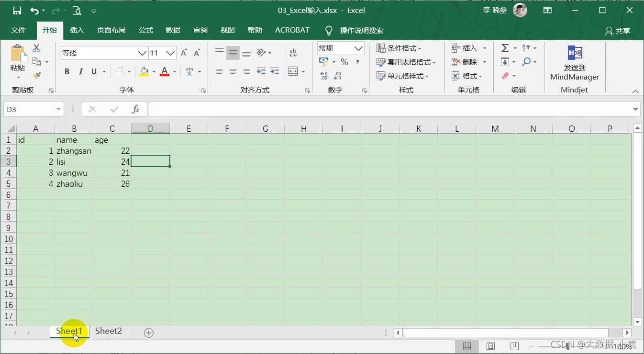Select the Format Painter brush icon
Image resolution: width=644 pixels, height=354 pixels.
pyautogui.click(x=37, y=76)
